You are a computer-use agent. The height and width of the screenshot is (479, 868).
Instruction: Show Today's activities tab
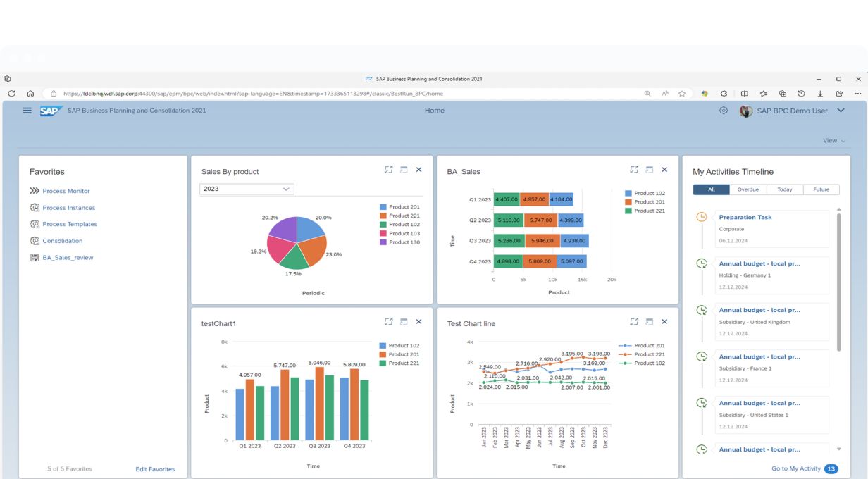click(785, 189)
